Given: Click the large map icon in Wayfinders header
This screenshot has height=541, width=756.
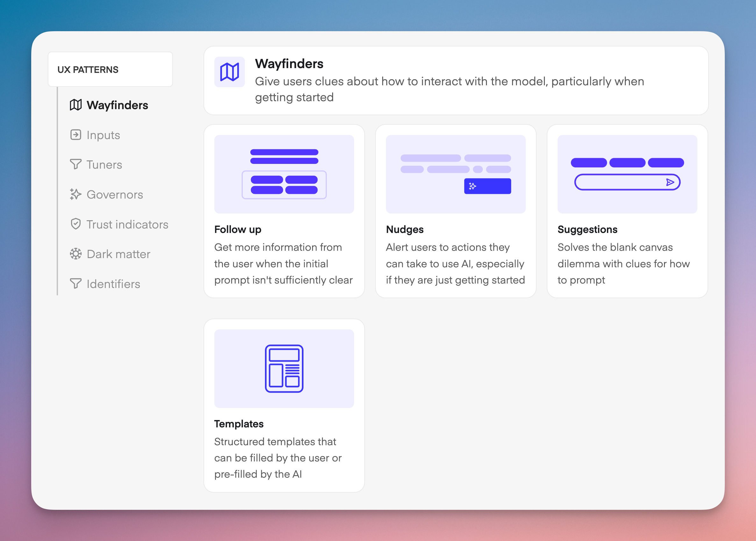Looking at the screenshot, I should point(229,72).
